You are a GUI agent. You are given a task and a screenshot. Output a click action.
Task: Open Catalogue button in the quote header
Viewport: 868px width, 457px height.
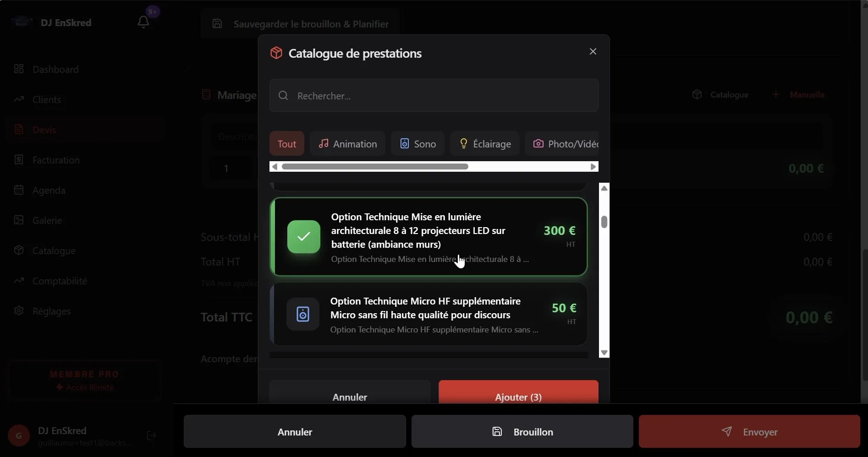[x=720, y=95]
